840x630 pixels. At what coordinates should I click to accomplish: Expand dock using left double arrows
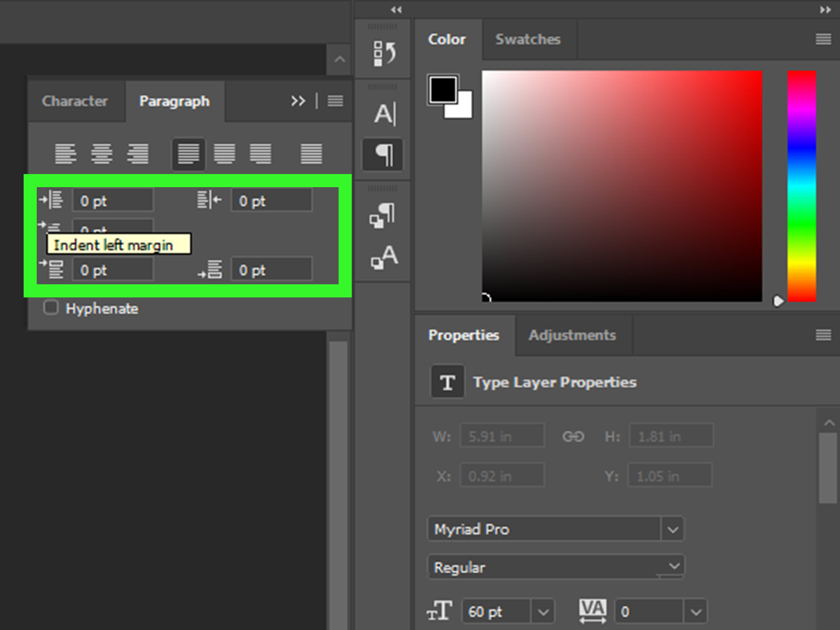pyautogui.click(x=396, y=10)
